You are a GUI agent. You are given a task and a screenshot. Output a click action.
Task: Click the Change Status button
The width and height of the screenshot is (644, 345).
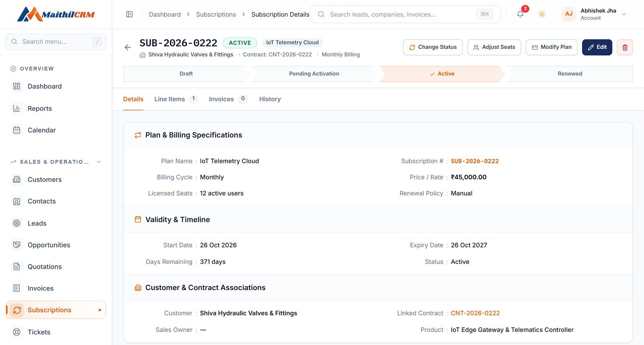433,47
